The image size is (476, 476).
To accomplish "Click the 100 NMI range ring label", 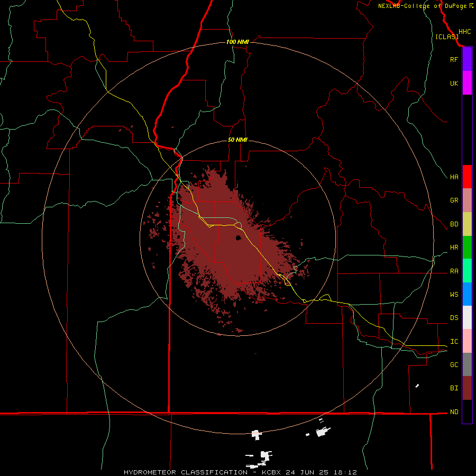I will [x=237, y=42].
